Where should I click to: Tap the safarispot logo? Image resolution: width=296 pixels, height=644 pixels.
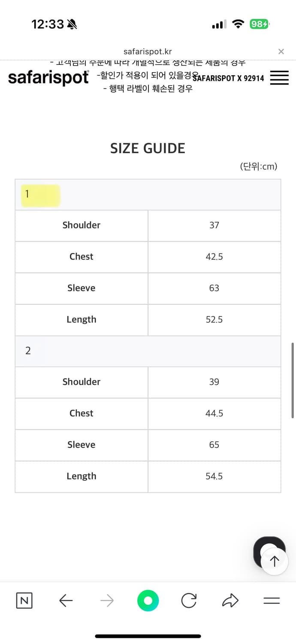(48, 78)
